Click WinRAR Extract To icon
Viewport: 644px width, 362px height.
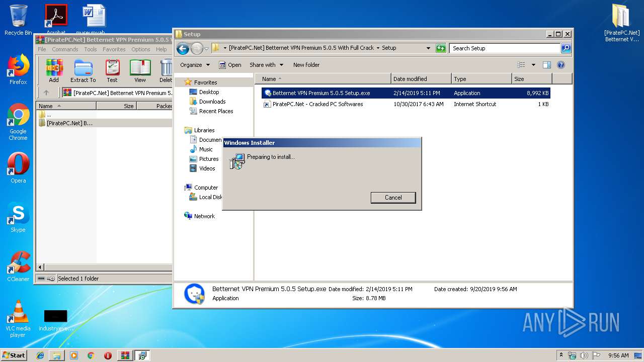(x=83, y=71)
